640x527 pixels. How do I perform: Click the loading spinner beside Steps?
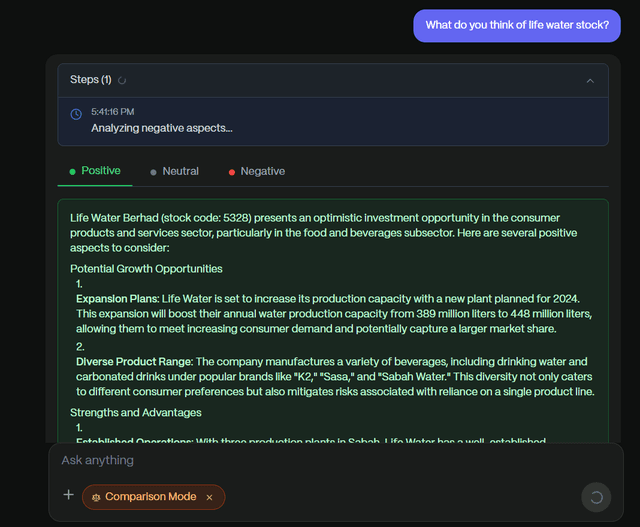122,80
